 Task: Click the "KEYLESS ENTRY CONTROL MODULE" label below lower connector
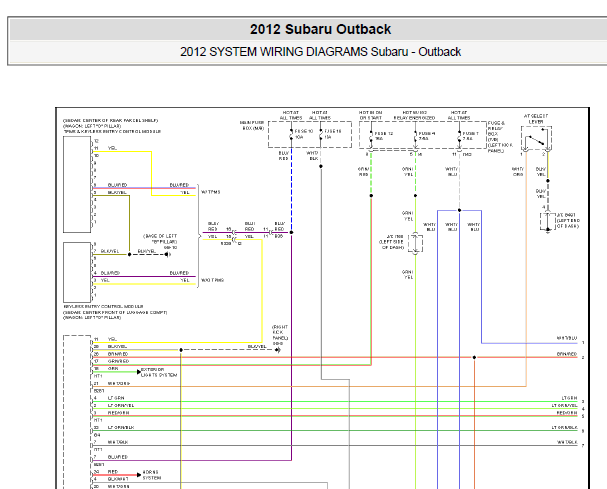pos(103,306)
